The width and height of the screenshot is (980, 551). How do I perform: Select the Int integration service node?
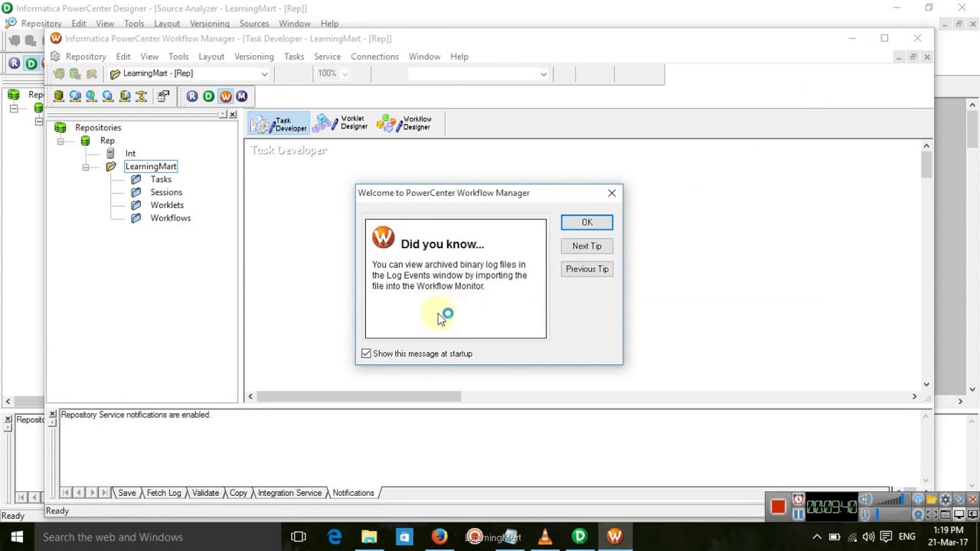click(130, 154)
